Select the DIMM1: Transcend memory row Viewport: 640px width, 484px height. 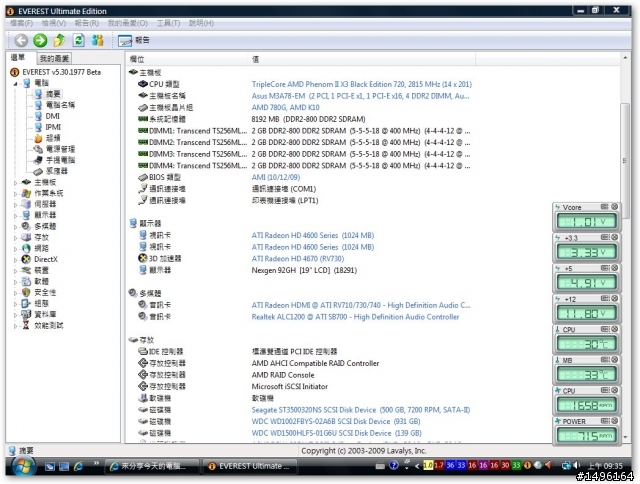[304, 131]
